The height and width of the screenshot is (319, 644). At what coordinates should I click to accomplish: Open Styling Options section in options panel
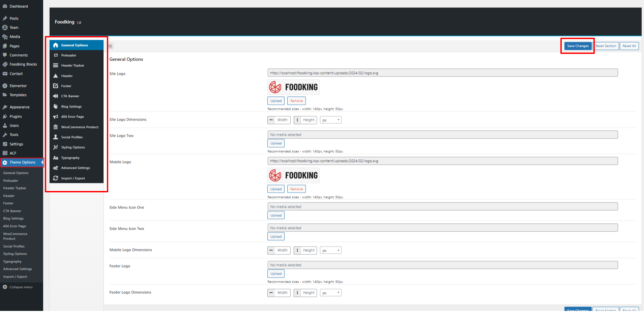[73, 147]
